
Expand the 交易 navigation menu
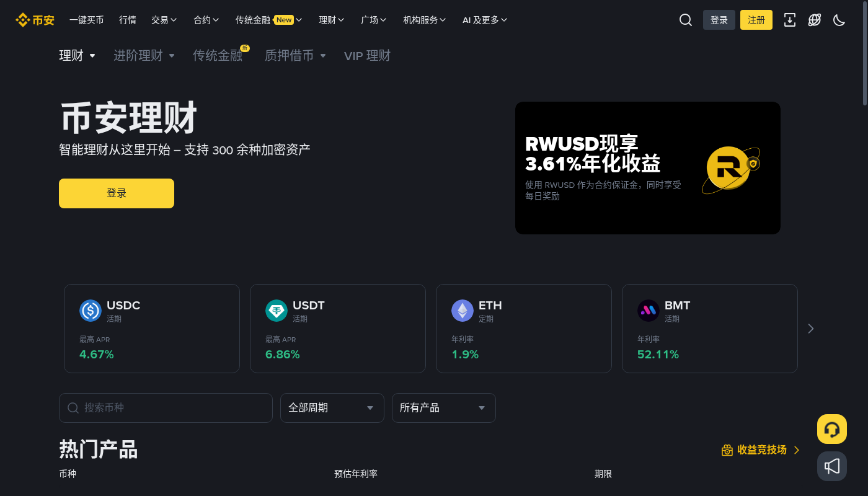(x=164, y=20)
